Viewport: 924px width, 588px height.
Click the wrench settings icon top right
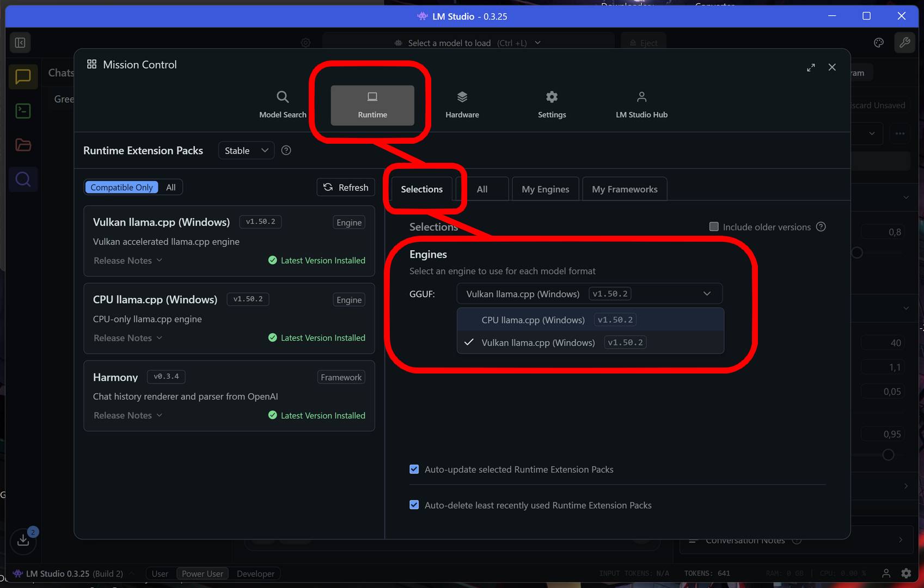pos(904,42)
